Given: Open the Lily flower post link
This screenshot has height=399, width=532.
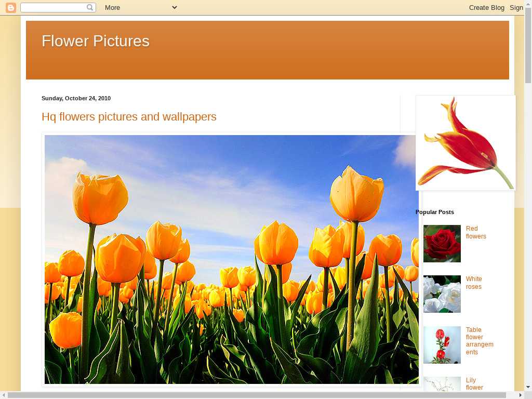Looking at the screenshot, I should pos(474,384).
